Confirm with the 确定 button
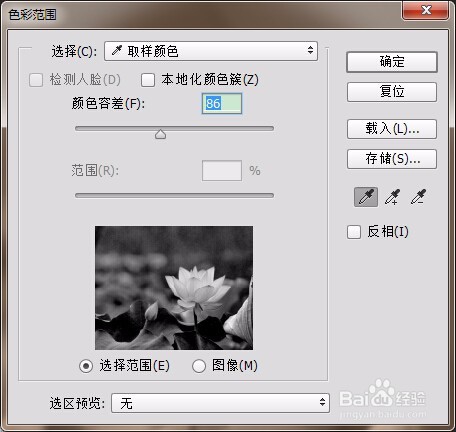 [x=392, y=62]
